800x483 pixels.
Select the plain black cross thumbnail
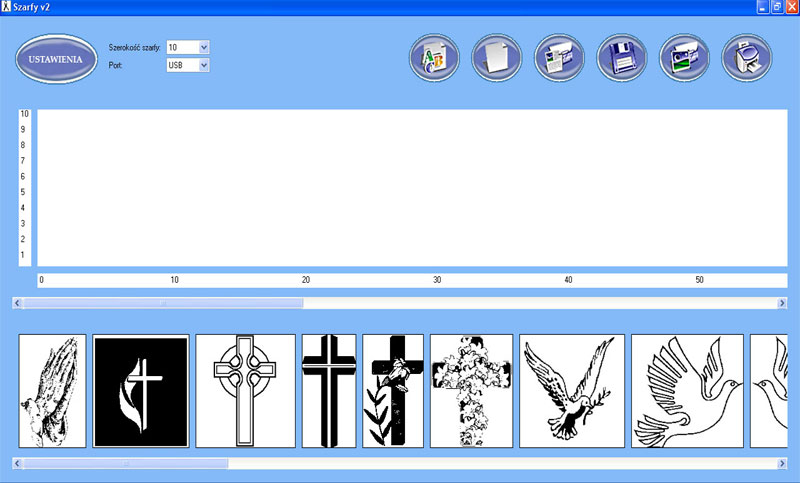[329, 391]
